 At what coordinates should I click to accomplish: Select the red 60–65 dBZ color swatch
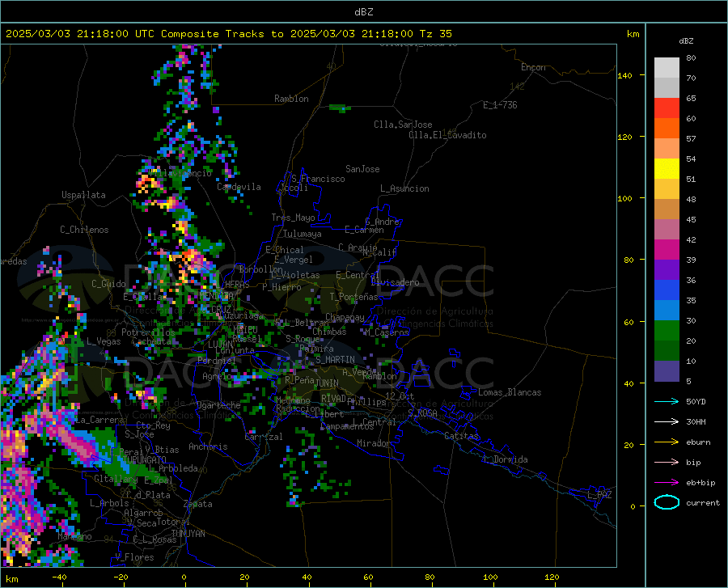(667, 108)
